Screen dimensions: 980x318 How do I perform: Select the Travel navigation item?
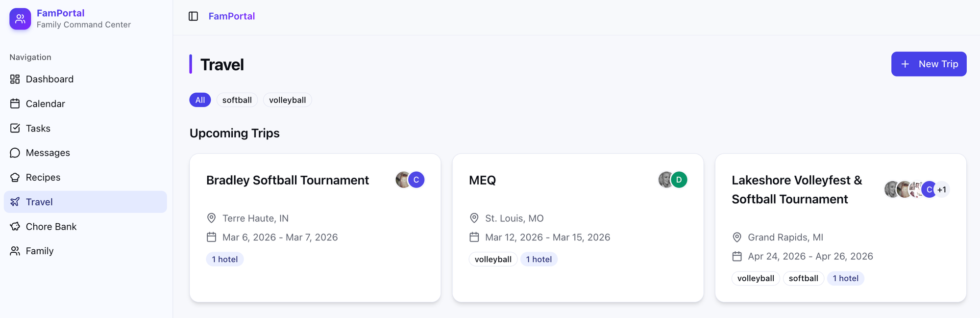coord(39,202)
